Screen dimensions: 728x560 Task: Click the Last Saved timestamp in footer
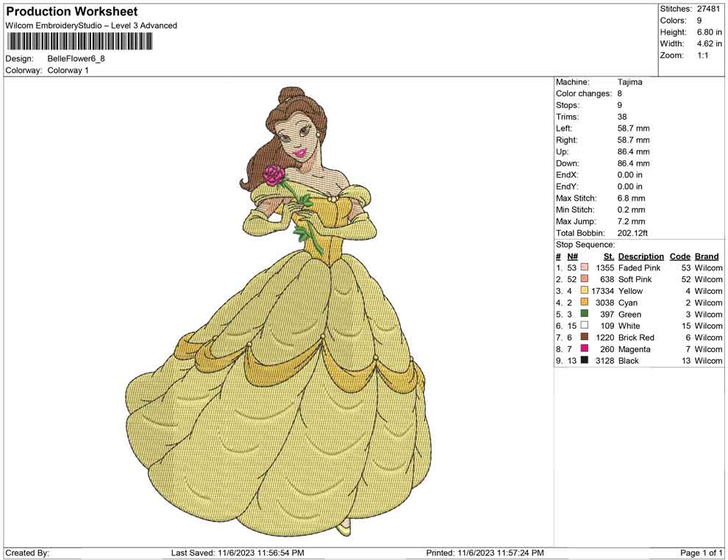point(238,553)
